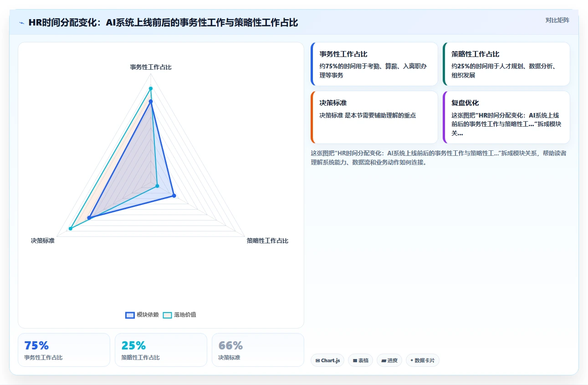This screenshot has height=385, width=588.
Task: Click the 表格 chip icon
Action: pyautogui.click(x=355, y=360)
